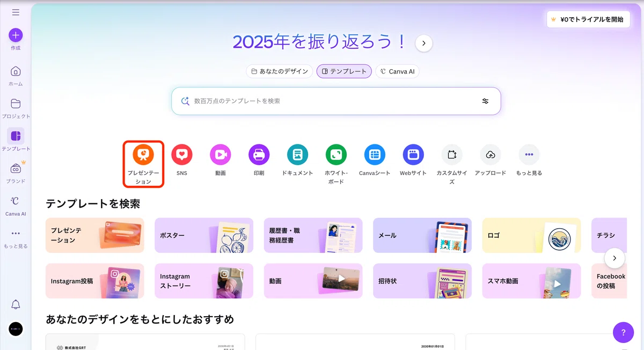644x350 pixels.
Task: Click arrow next to 2025年を振り返ろう
Action: click(424, 43)
